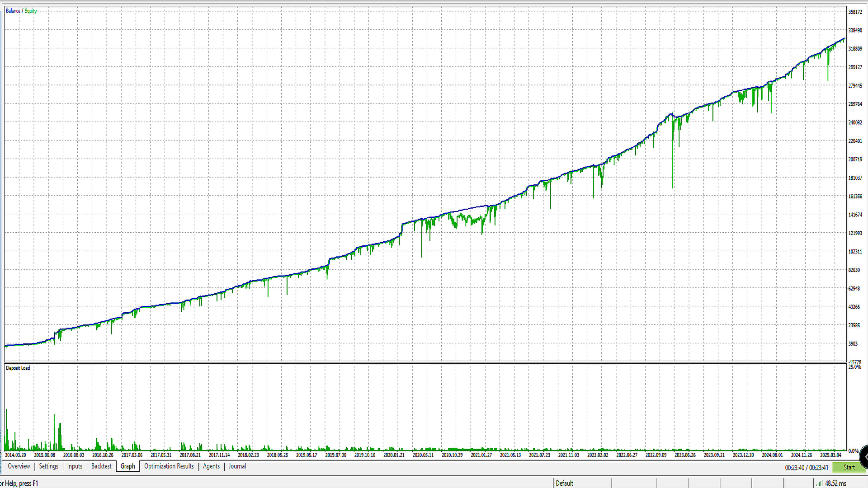Select the Inputs tab
Screen dimensions: 868x488
(x=75, y=466)
